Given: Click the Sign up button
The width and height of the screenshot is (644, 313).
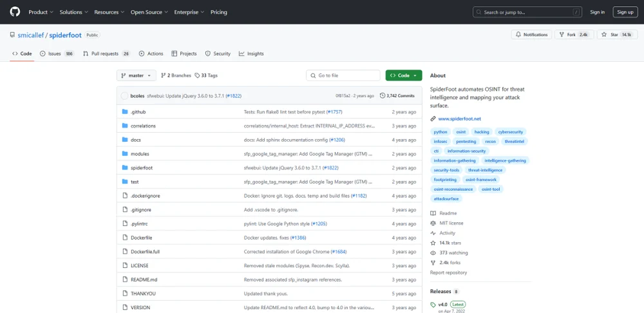Looking at the screenshot, I should click(625, 12).
